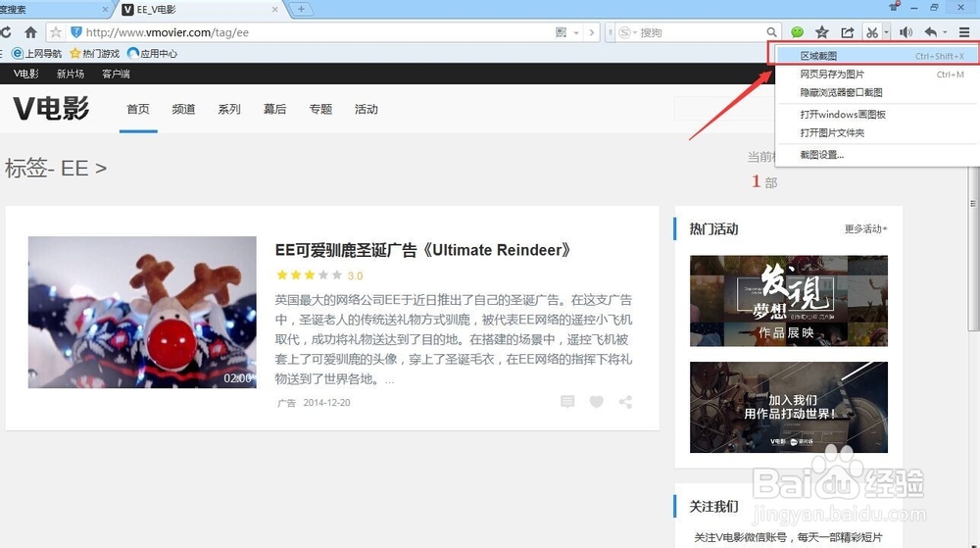Switch to the EE_V电影 tab
Screen dimensions: 980x548
click(x=199, y=10)
